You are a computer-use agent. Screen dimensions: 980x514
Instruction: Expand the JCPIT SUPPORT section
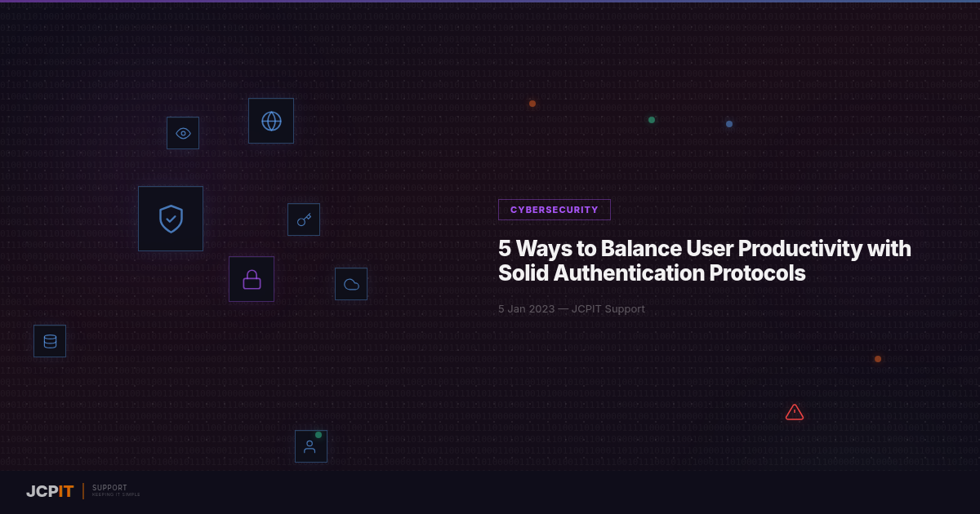109,490
